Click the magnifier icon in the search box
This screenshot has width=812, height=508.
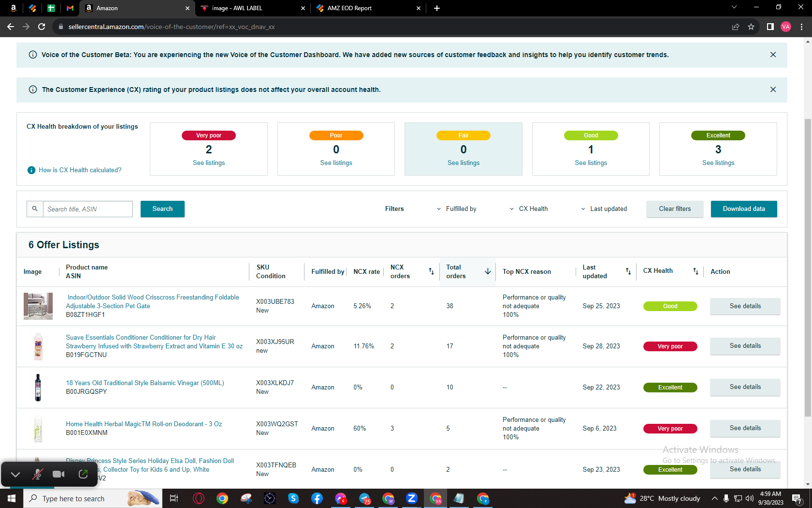point(35,209)
